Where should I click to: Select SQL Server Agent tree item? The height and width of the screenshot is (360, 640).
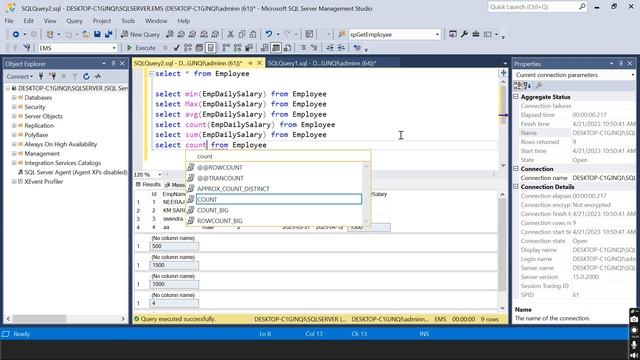pos(76,172)
